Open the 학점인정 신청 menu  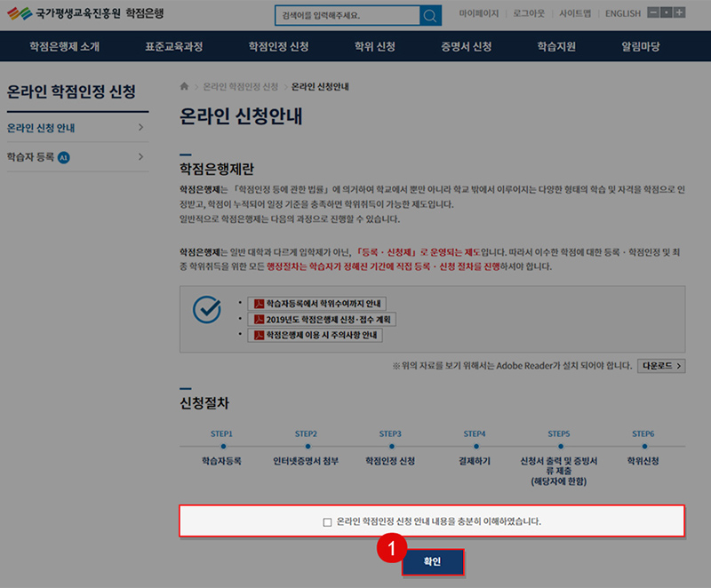[278, 46]
